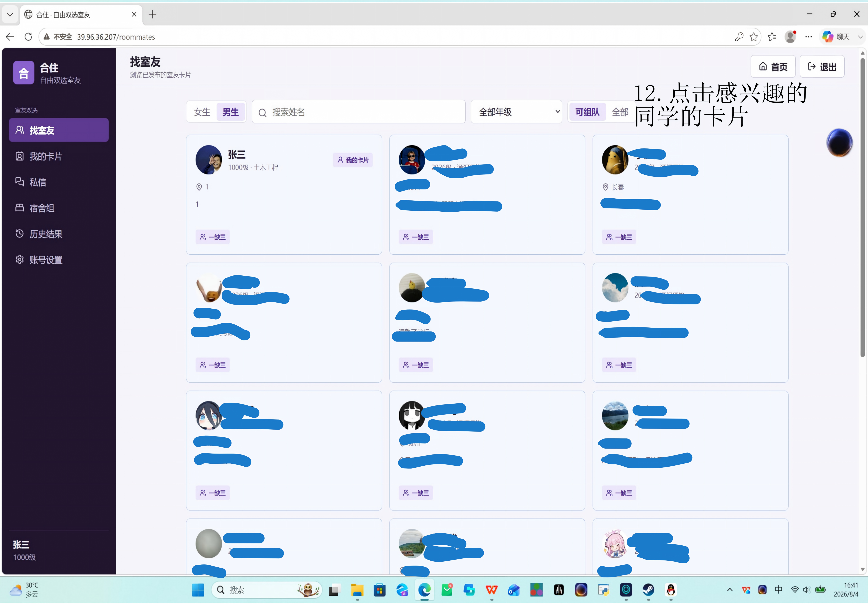This screenshot has height=604, width=868.
Task: Click the 不安全 site security warning
Action: [58, 37]
